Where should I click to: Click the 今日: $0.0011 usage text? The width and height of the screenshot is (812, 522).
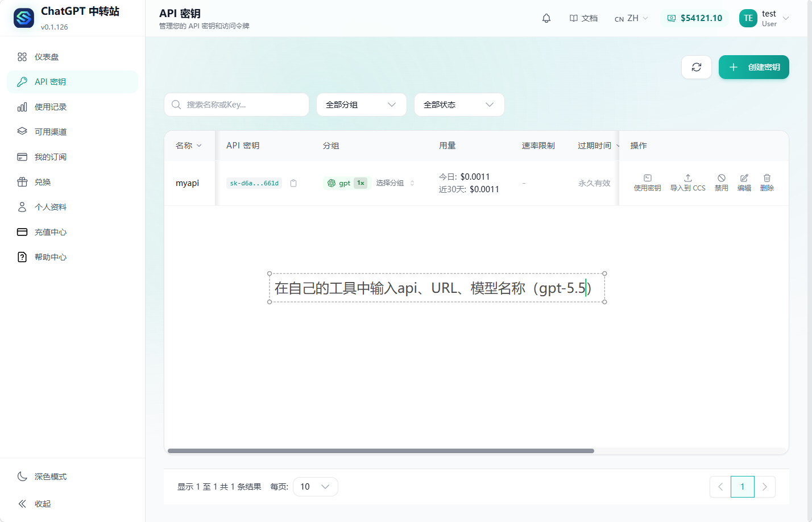pos(464,177)
